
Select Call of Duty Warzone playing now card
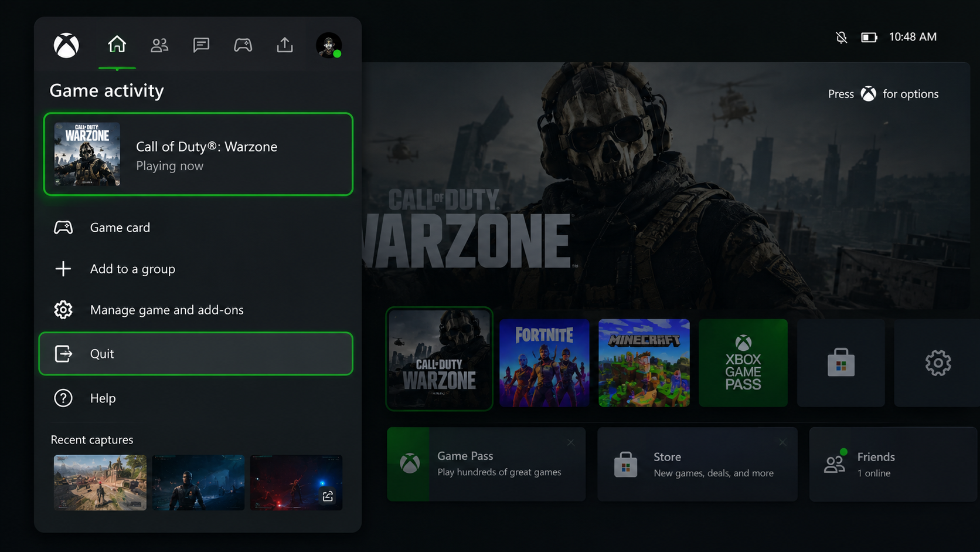[x=198, y=154]
